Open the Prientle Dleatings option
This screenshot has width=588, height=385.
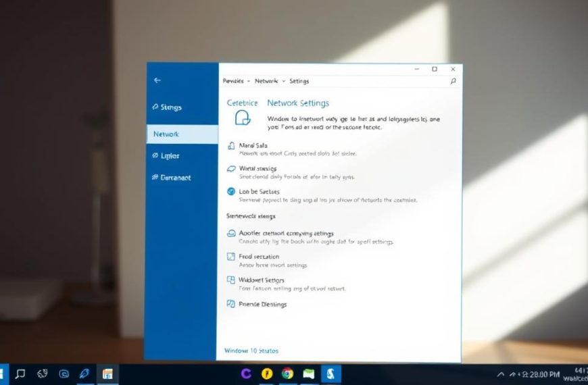pos(263,305)
